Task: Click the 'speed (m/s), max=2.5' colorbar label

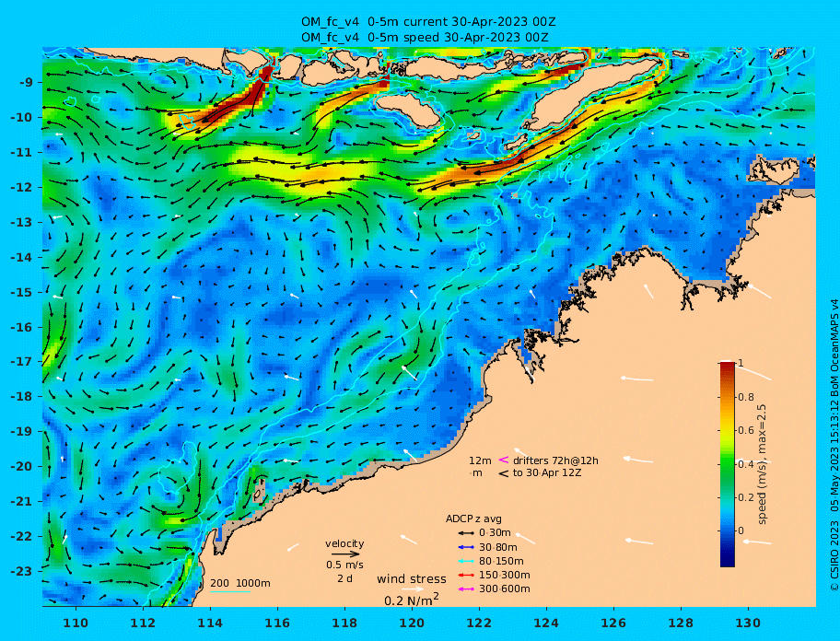Action: click(763, 464)
